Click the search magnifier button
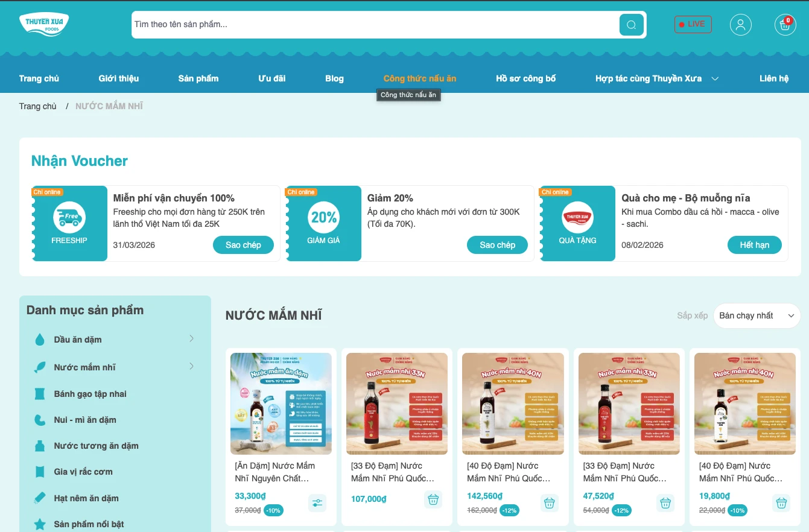This screenshot has width=809, height=532. (x=632, y=25)
